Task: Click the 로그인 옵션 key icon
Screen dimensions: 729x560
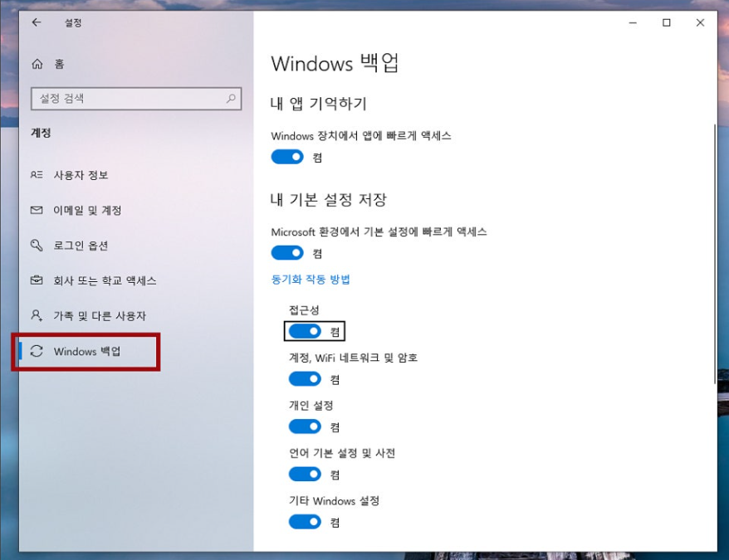Action: [x=37, y=246]
